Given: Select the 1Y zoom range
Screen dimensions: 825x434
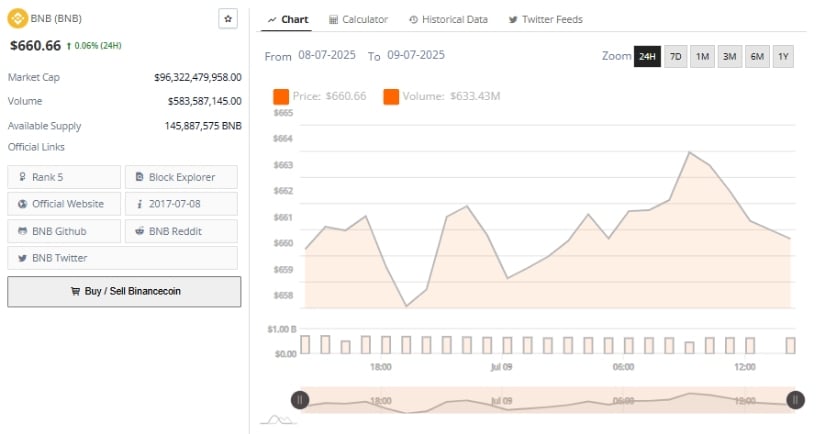Looking at the screenshot, I should pyautogui.click(x=783, y=56).
